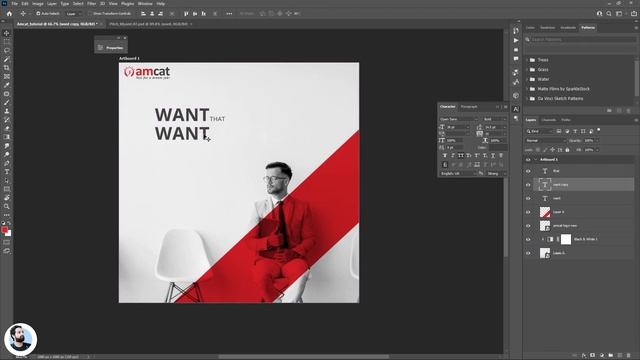Select the Lasso tool

(x=7, y=51)
